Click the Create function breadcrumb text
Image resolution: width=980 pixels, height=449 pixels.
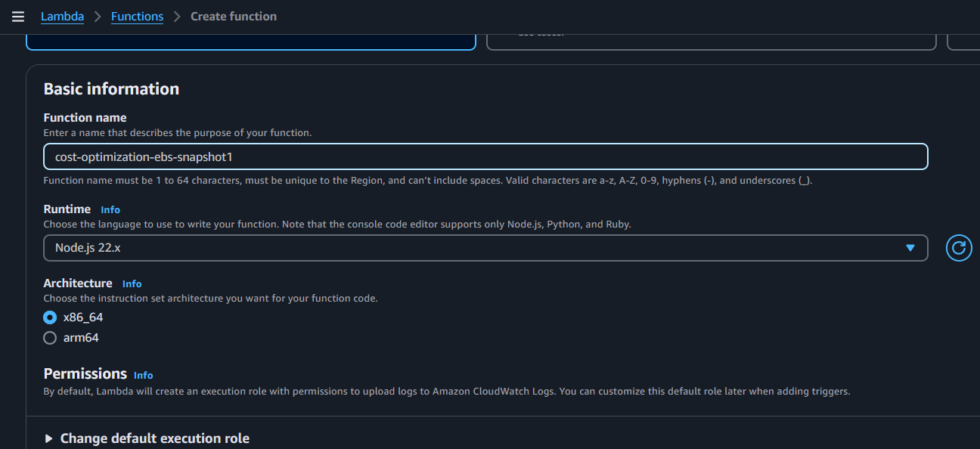pyautogui.click(x=234, y=17)
